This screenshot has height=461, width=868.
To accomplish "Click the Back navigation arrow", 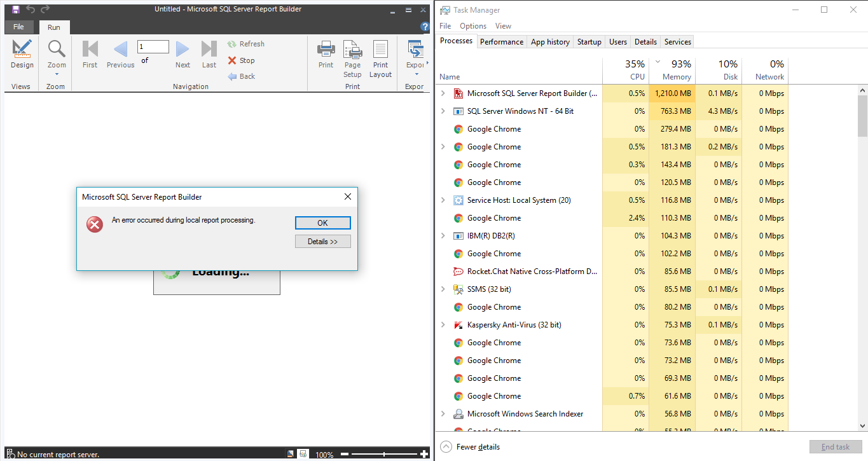I will pos(242,76).
